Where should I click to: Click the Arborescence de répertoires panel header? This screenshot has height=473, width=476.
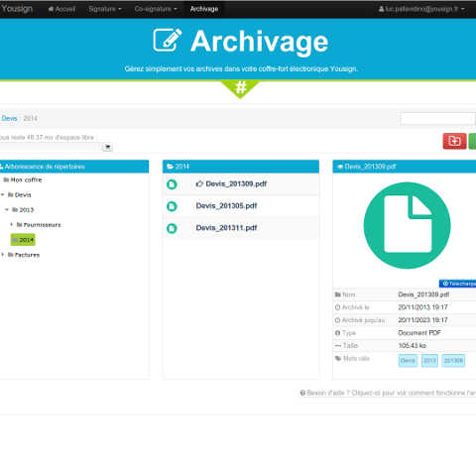click(x=74, y=167)
